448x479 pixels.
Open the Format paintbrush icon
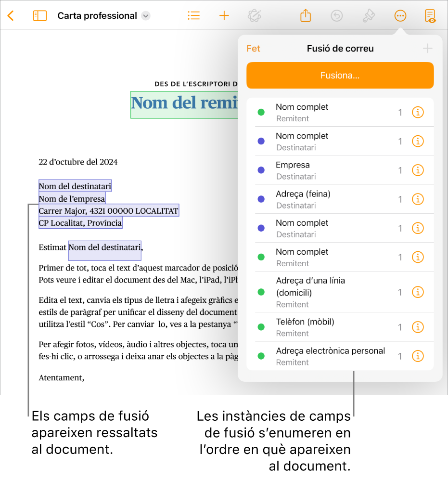[x=369, y=15]
